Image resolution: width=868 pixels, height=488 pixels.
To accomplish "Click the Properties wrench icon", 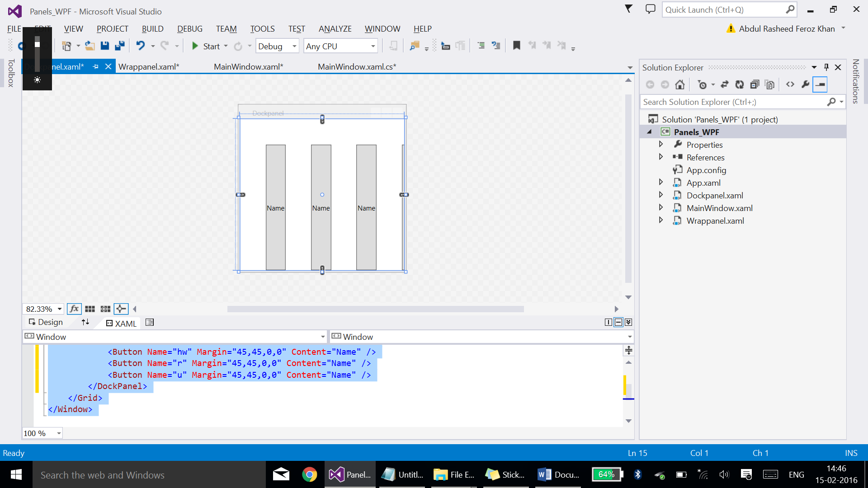I will click(805, 84).
